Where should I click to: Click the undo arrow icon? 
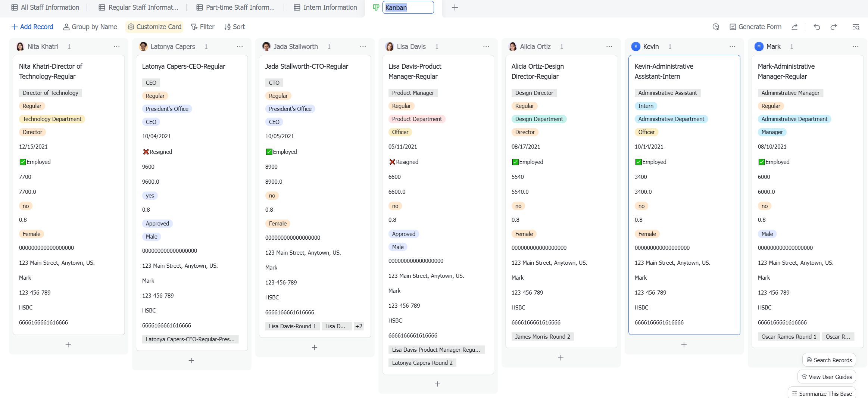click(x=817, y=27)
